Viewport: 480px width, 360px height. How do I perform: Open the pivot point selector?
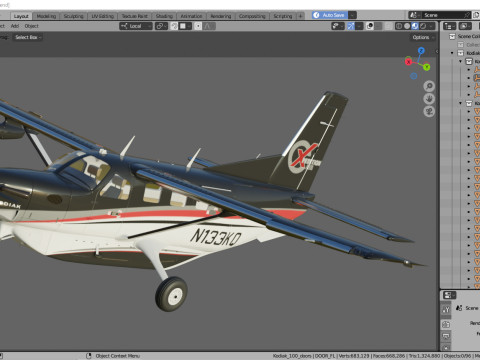click(161, 26)
